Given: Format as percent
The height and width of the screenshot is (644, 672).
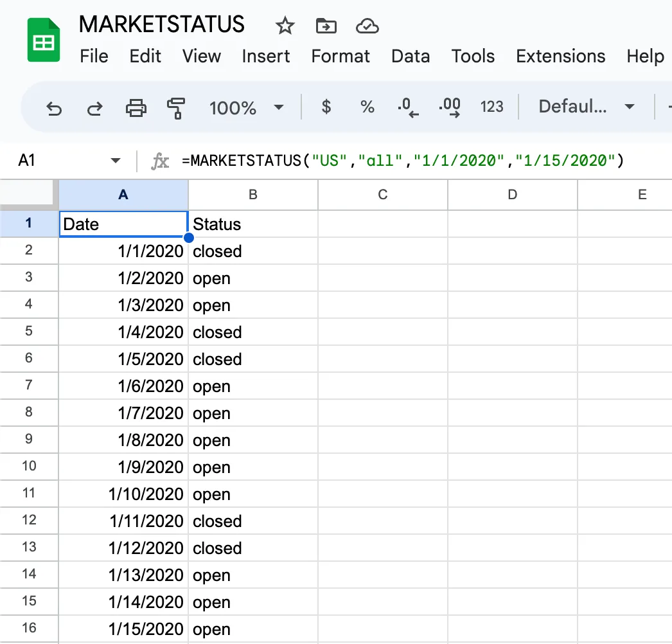Looking at the screenshot, I should [367, 107].
